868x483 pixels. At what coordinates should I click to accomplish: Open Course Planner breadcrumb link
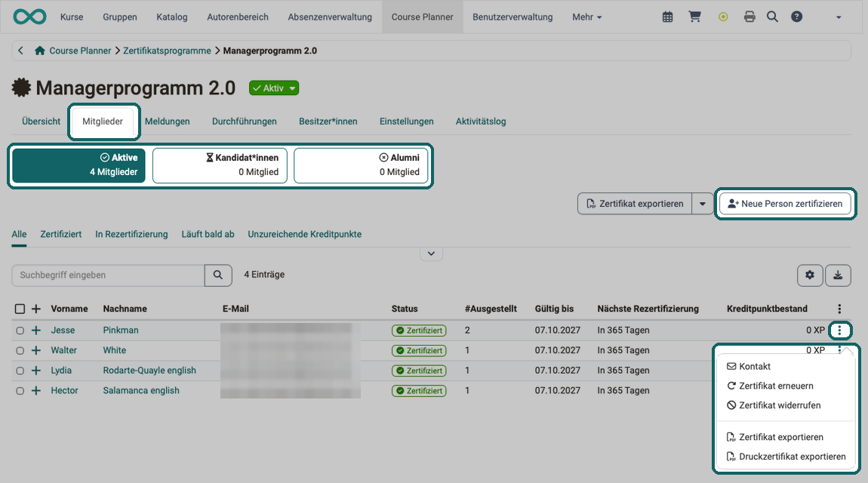point(80,51)
